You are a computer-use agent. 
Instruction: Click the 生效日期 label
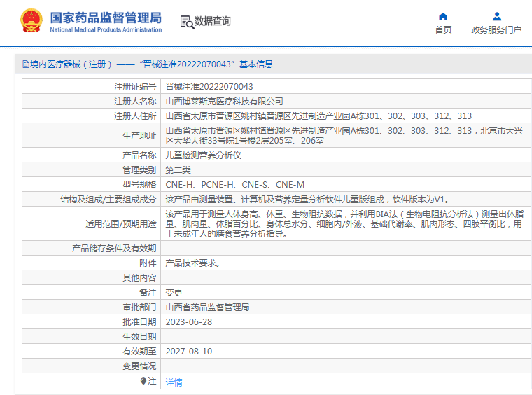(x=139, y=337)
